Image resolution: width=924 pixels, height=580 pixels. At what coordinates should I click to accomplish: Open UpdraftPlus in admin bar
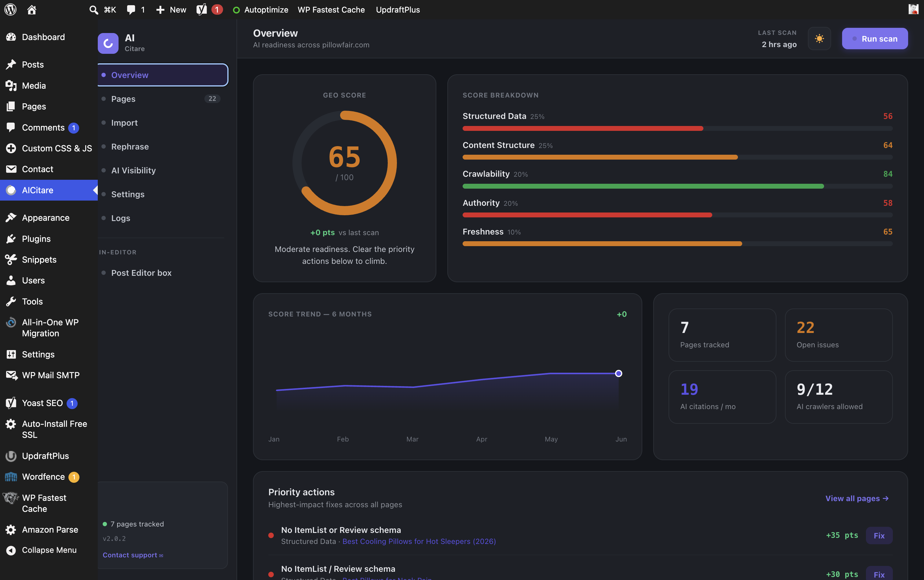coord(398,9)
